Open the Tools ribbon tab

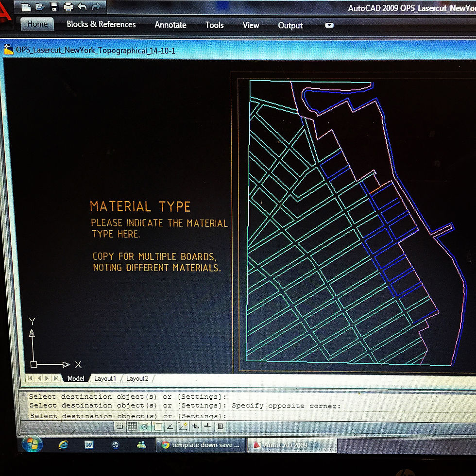point(214,25)
